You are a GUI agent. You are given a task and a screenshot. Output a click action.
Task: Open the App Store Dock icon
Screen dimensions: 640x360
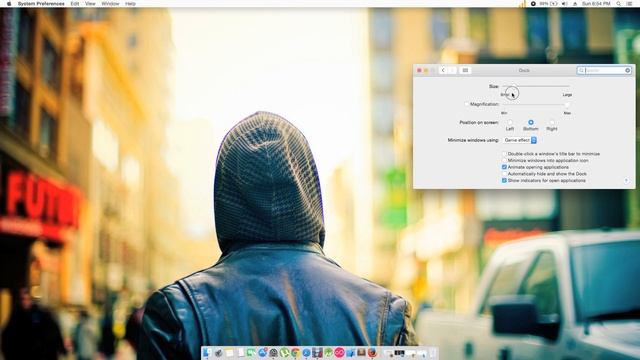coord(262,352)
